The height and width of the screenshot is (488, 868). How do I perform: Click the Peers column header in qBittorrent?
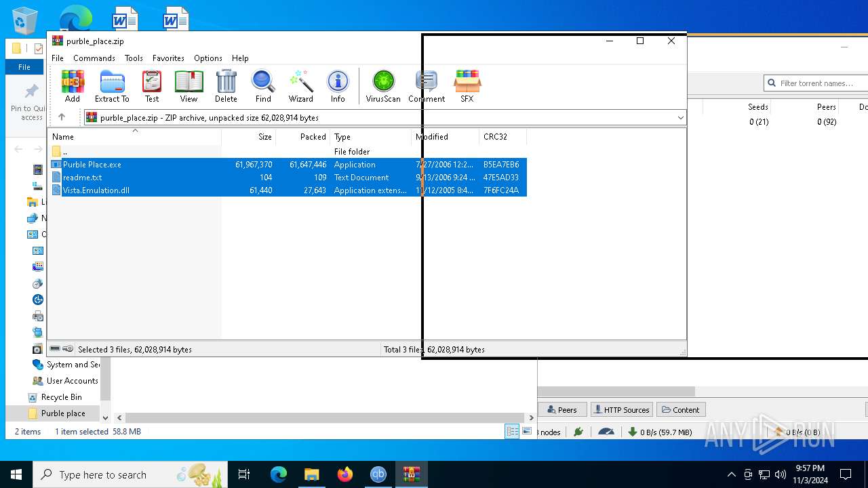826,107
